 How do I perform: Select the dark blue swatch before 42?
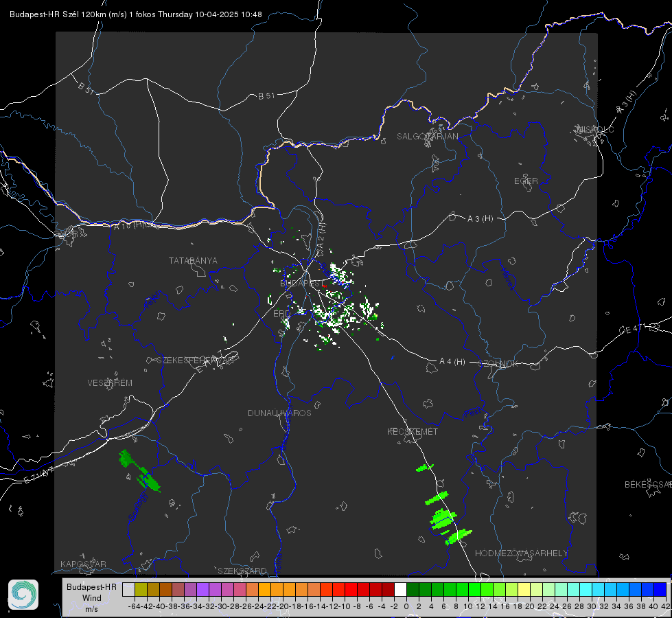tap(660, 589)
